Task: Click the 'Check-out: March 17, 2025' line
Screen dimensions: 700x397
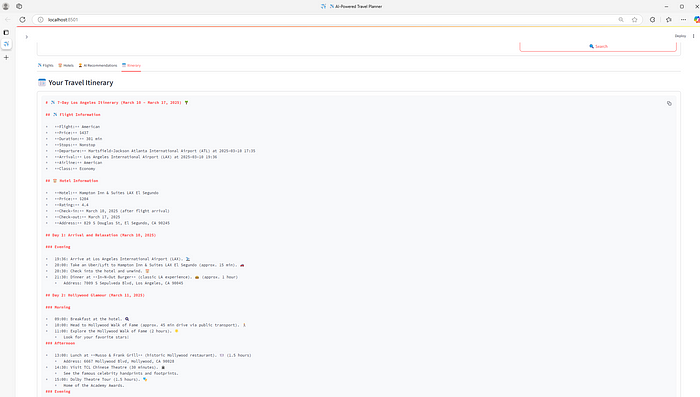Action: [x=88, y=217]
